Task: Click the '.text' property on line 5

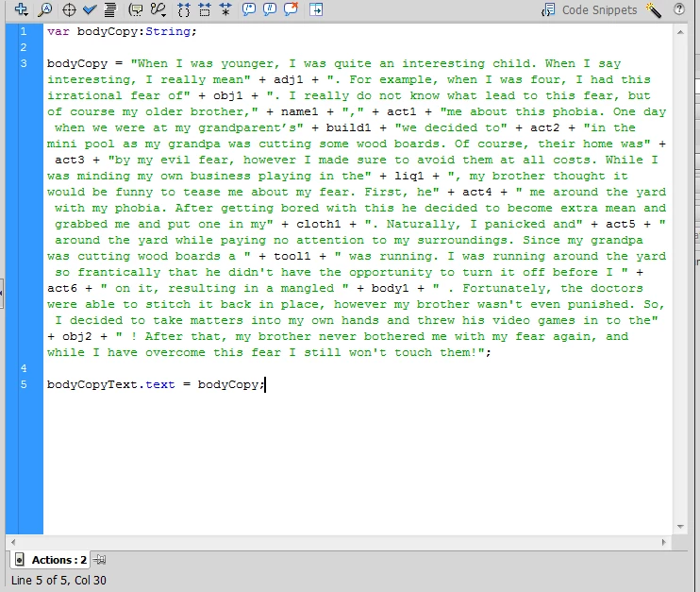Action: point(157,384)
